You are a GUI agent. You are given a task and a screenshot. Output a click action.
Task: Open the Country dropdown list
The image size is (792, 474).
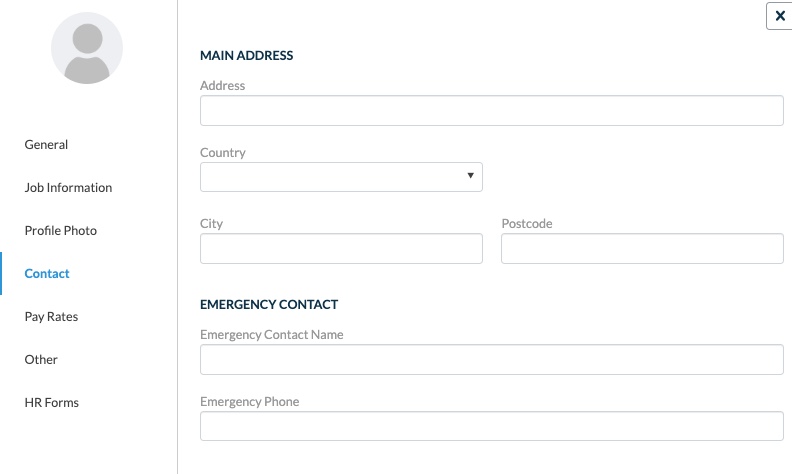[341, 177]
